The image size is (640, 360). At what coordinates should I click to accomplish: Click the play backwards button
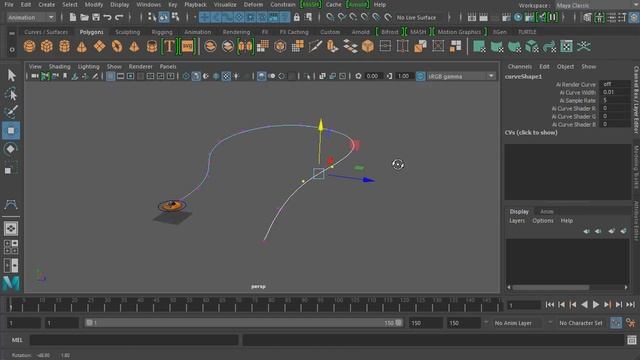[584, 304]
